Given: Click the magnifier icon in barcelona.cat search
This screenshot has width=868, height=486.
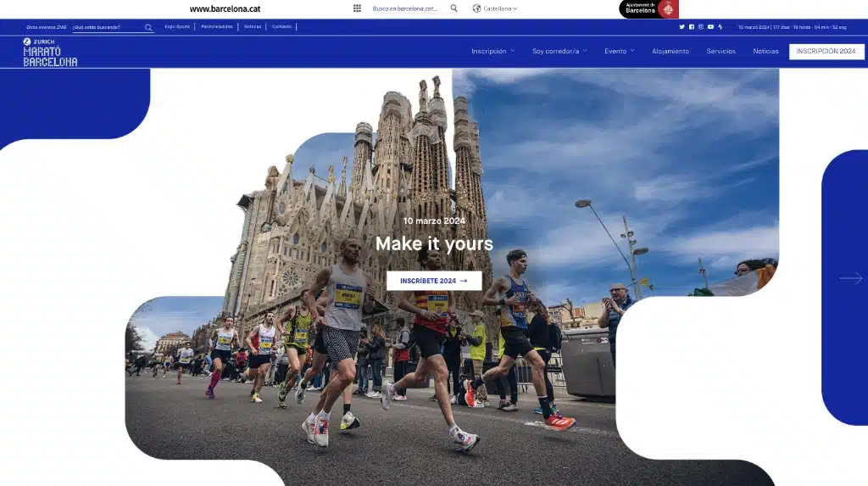Looking at the screenshot, I should point(453,8).
